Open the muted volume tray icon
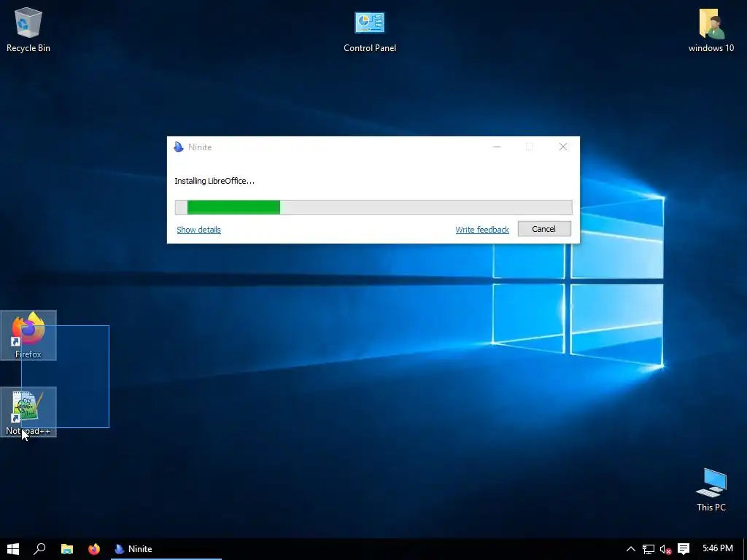747x560 pixels. [665, 549]
